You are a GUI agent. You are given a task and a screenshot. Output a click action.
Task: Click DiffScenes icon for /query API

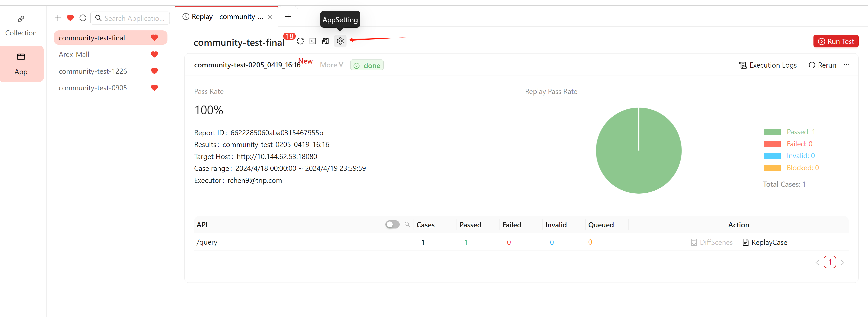point(694,242)
